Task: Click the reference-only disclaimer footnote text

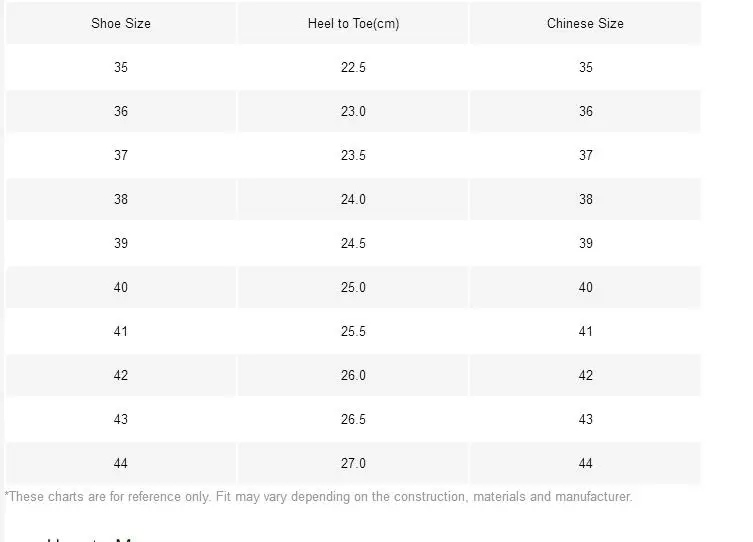Action: (x=319, y=496)
